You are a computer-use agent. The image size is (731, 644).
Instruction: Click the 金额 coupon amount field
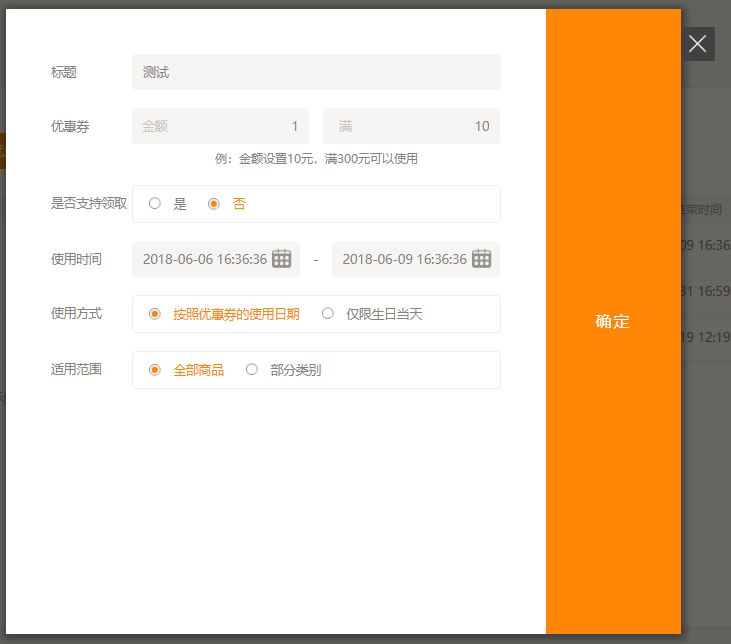[x=220, y=126]
